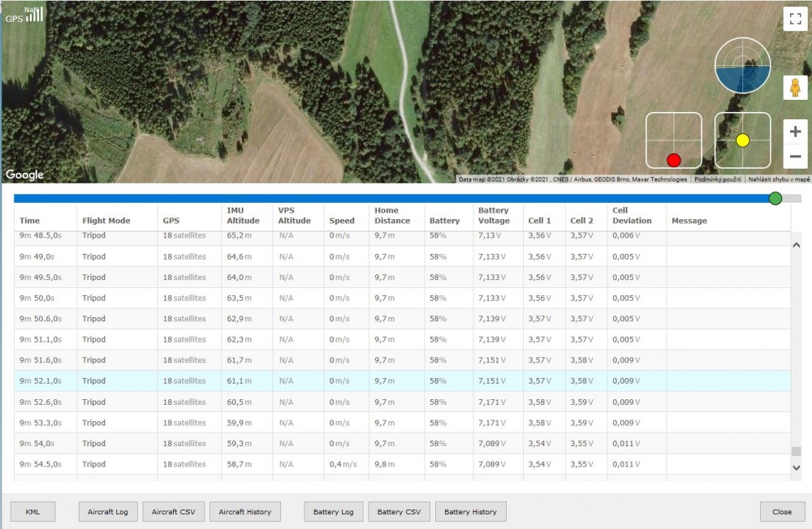Viewport: 812px width, 529px height.
Task: Open Aircraft History
Action: click(245, 512)
